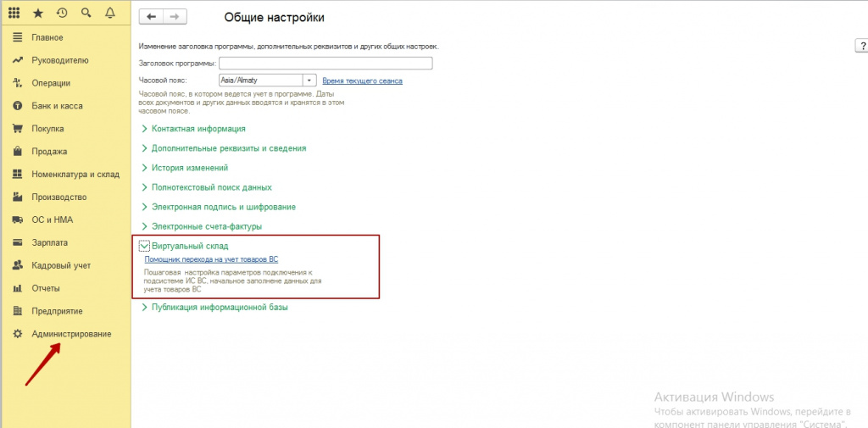
Task: Open Favorites star icon
Action: [x=37, y=14]
